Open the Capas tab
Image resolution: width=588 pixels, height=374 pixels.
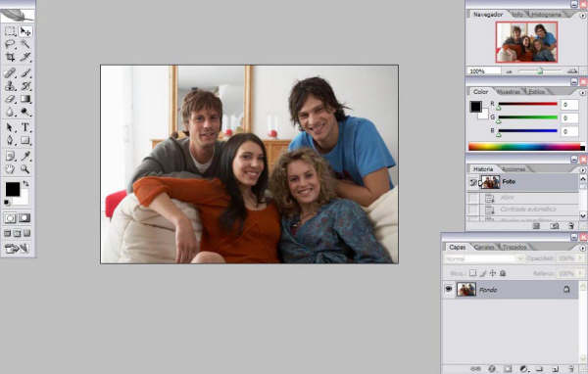457,247
